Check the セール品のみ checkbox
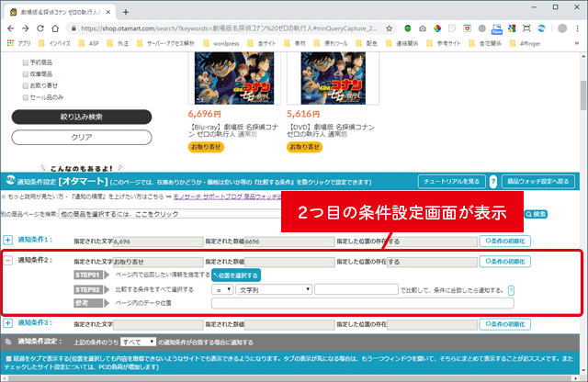The image size is (588, 382). (x=26, y=97)
